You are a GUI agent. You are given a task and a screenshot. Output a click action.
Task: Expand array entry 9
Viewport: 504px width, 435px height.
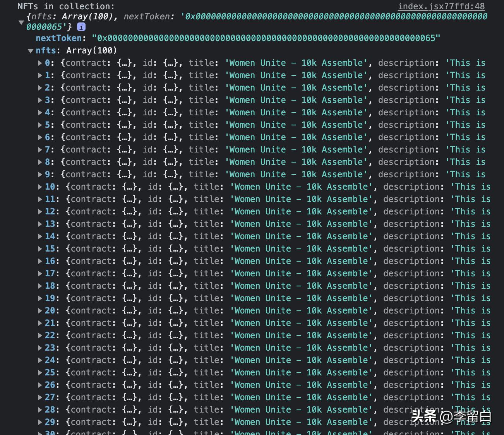(x=40, y=175)
